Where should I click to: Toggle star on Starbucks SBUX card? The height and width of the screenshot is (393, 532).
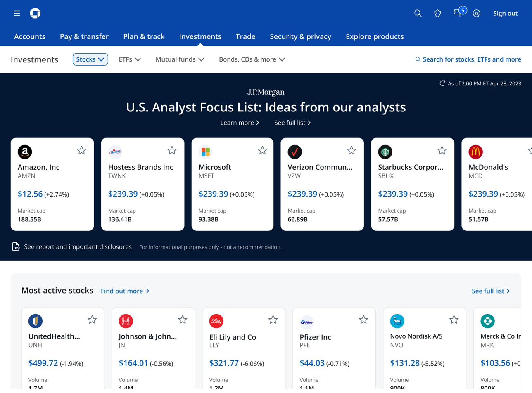pos(442,150)
